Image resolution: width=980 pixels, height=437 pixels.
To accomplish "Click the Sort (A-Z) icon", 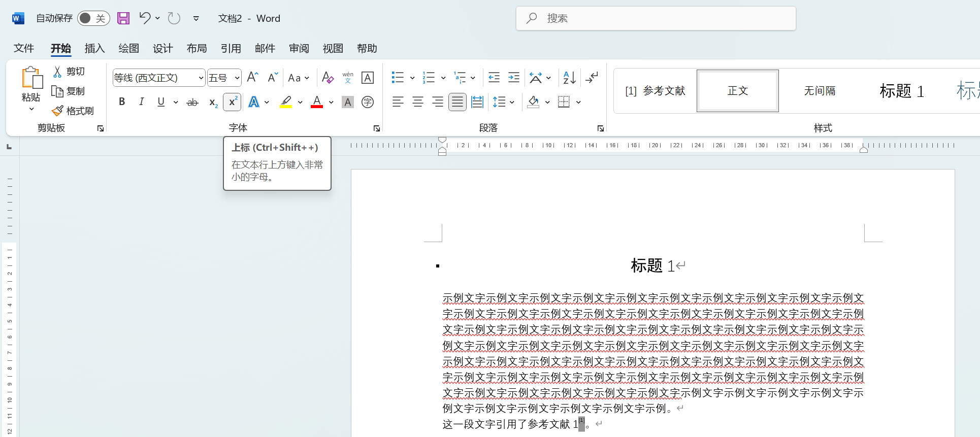I will [x=569, y=78].
